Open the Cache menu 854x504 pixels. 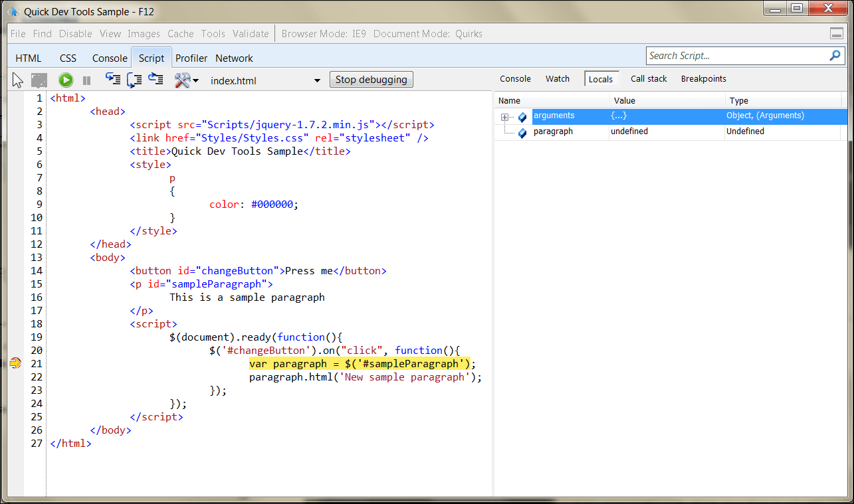click(180, 34)
